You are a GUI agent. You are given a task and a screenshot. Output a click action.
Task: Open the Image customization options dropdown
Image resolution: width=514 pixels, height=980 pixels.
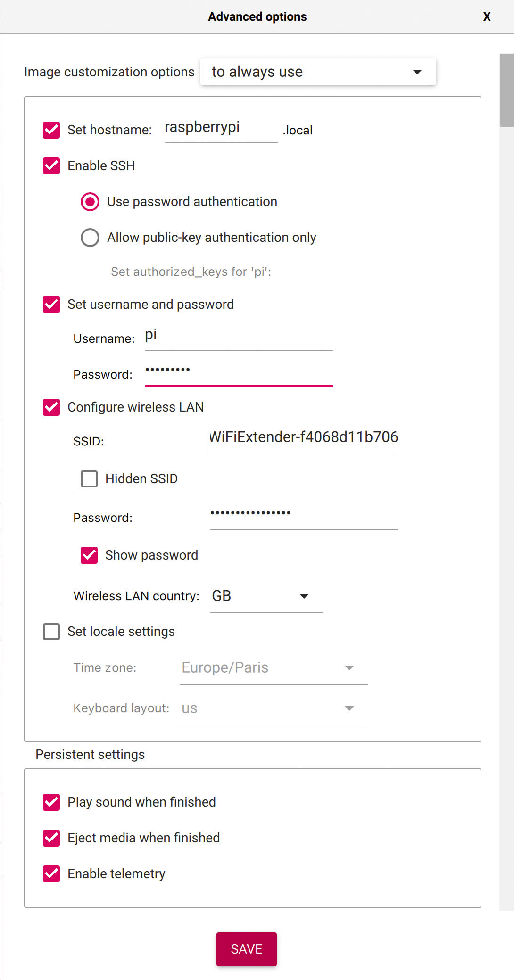pyautogui.click(x=318, y=72)
